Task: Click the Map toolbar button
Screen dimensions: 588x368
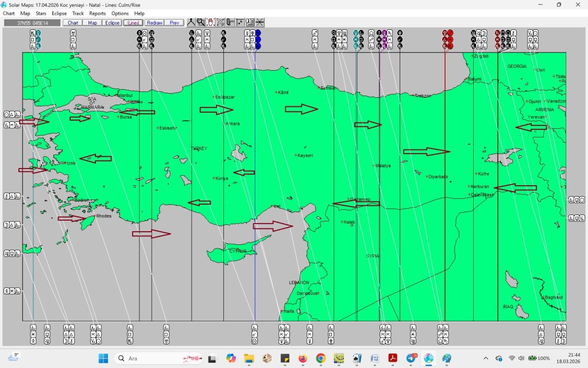Action: click(92, 23)
